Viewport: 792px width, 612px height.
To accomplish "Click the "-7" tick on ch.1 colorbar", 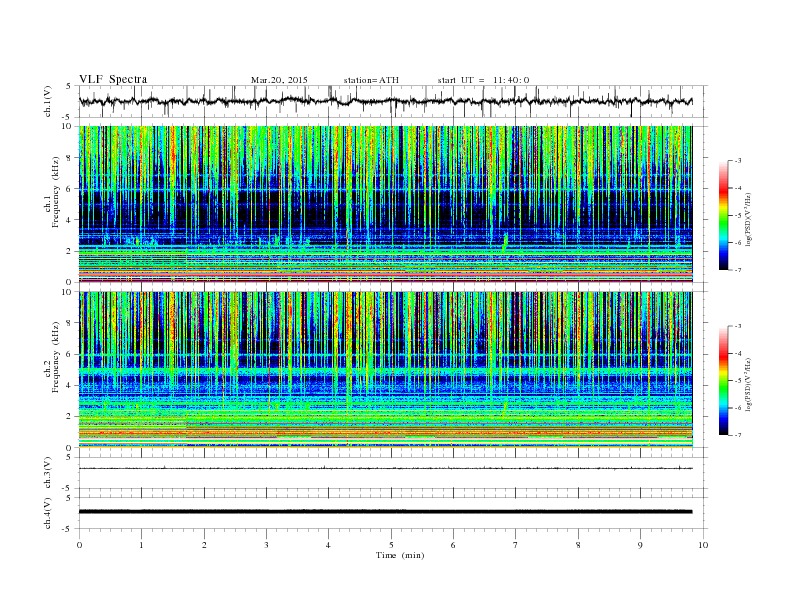I will click(x=738, y=270).
